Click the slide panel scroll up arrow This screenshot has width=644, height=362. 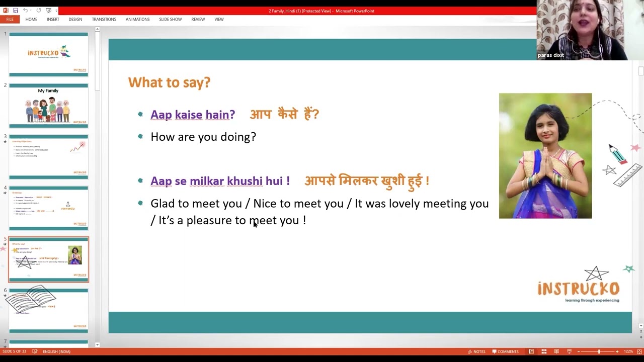(97, 29)
